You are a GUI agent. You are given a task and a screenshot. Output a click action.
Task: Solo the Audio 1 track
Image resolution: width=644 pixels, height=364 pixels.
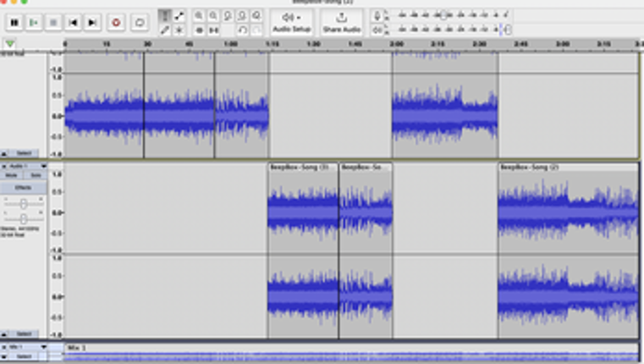(x=36, y=175)
